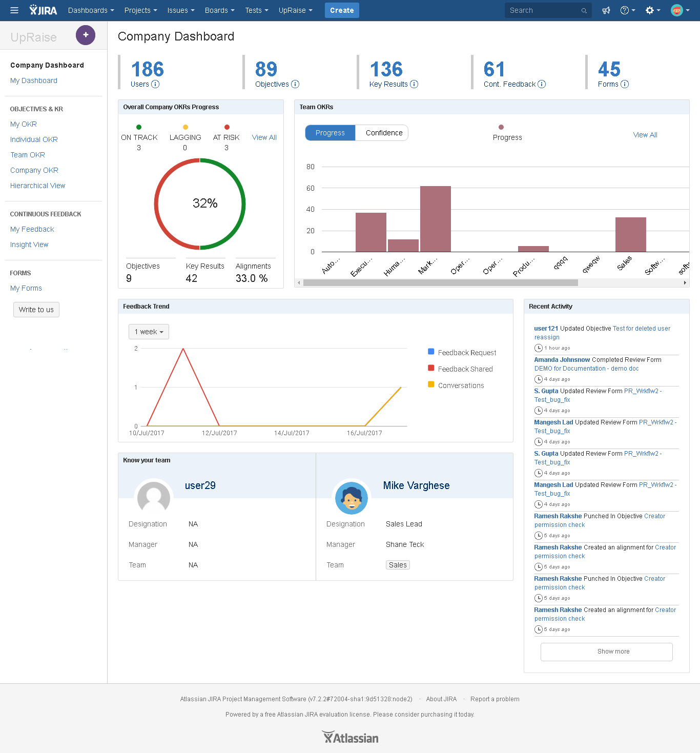
Task: Click Show more in Recent Activity
Action: (607, 652)
